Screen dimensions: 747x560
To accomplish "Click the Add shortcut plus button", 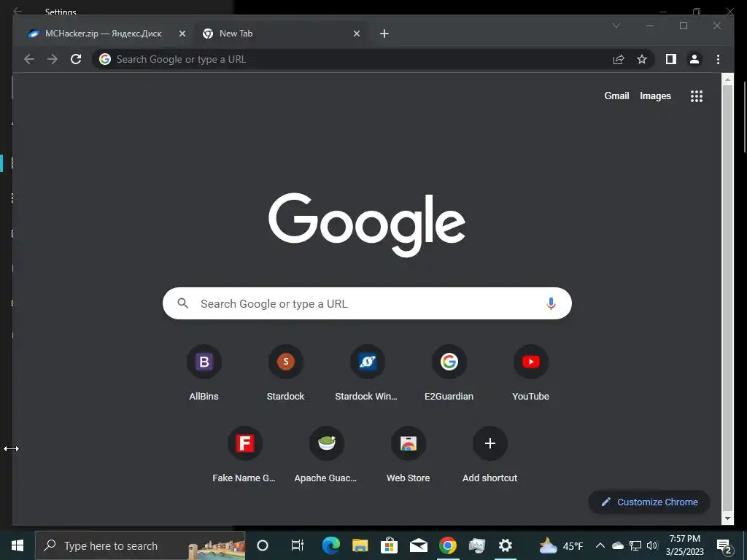I will pyautogui.click(x=489, y=443).
